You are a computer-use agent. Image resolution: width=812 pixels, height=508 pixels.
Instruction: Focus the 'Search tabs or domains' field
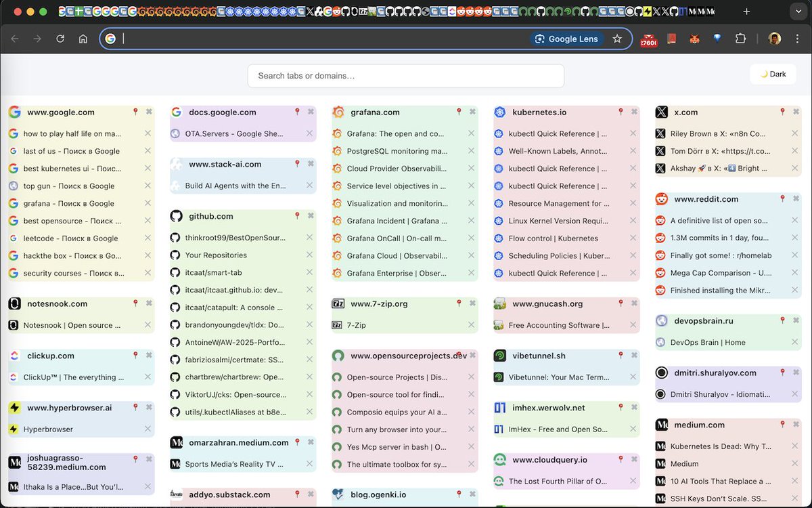406,76
